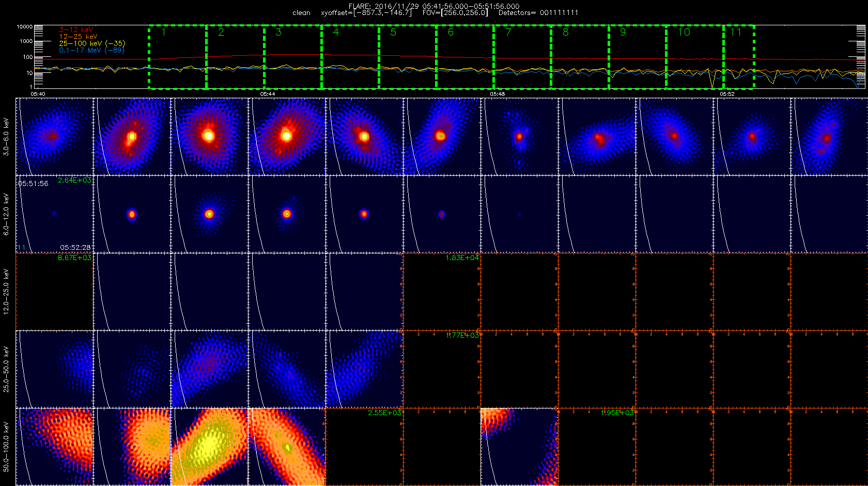This screenshot has height=486, width=868.
Task: Select interval 8 box in the light curve
Action: tap(580, 57)
